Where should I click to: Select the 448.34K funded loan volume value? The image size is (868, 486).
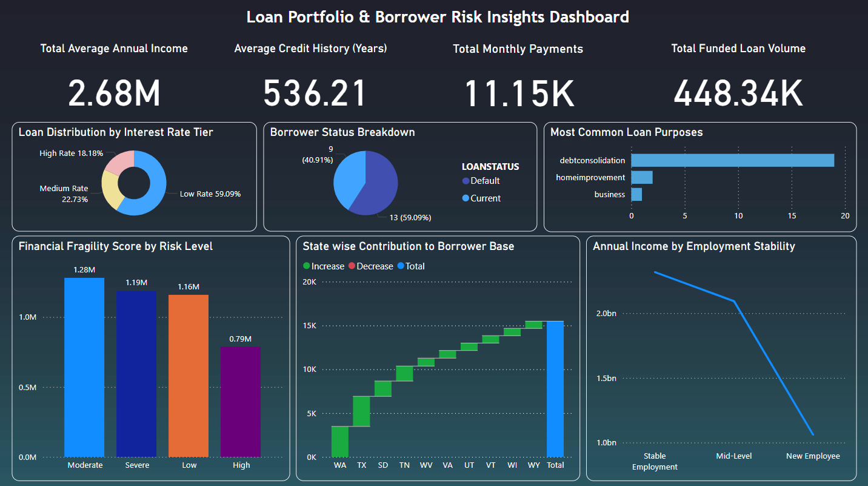click(738, 94)
